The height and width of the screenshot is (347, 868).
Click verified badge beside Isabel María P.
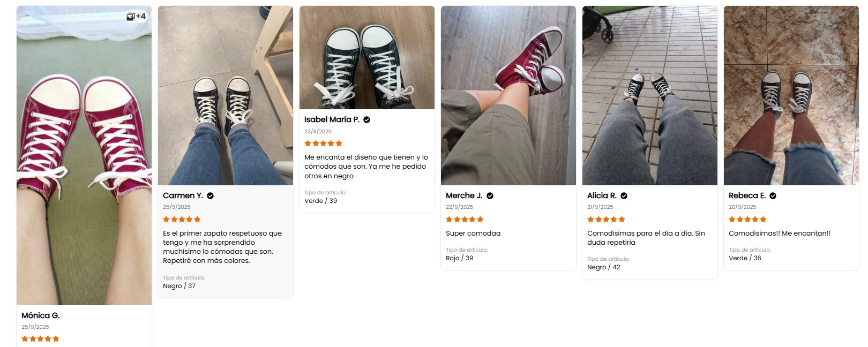367,119
